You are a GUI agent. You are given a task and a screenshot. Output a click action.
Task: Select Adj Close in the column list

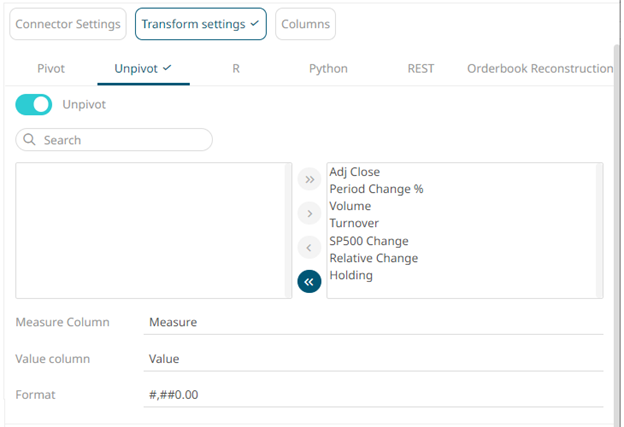[354, 172]
